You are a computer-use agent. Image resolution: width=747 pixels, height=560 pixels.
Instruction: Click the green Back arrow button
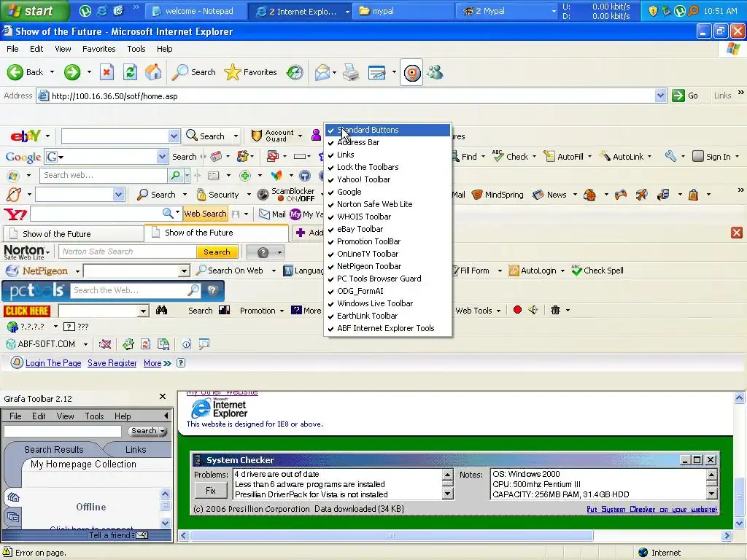point(15,72)
